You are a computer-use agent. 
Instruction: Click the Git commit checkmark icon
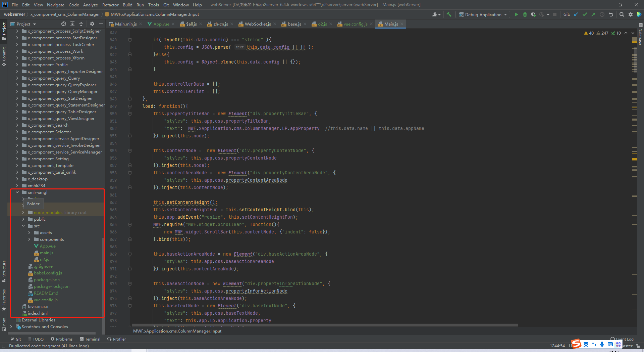click(585, 14)
